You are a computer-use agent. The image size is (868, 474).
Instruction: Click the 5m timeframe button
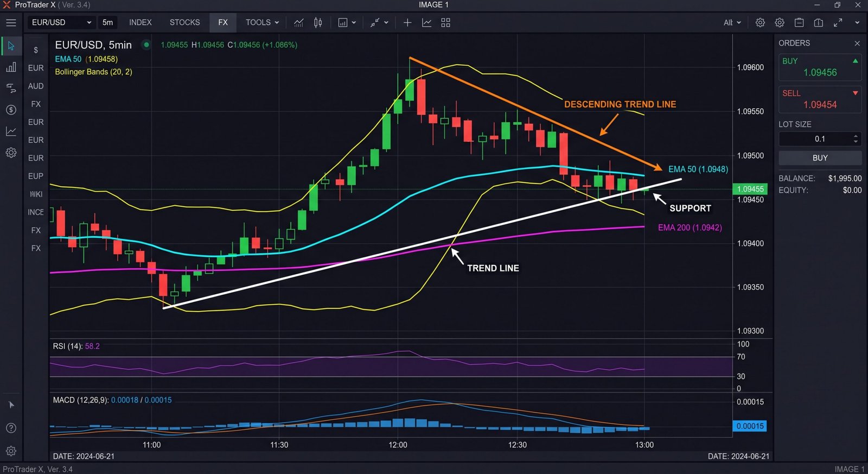tap(107, 23)
